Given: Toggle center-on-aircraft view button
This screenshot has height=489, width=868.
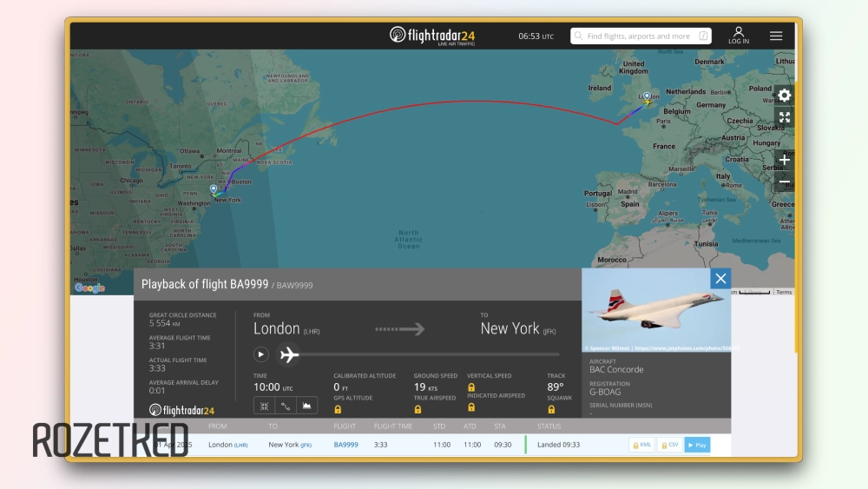Looking at the screenshot, I should [264, 406].
